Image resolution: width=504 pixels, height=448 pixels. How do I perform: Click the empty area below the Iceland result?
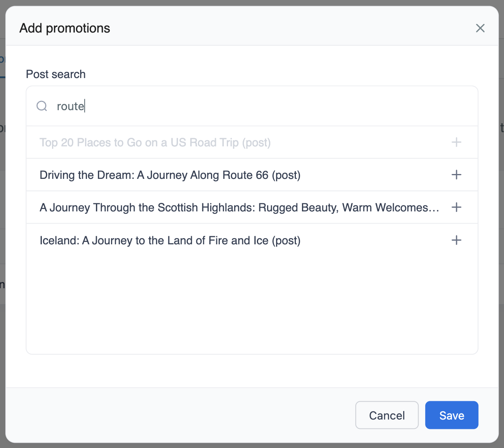coord(252,301)
